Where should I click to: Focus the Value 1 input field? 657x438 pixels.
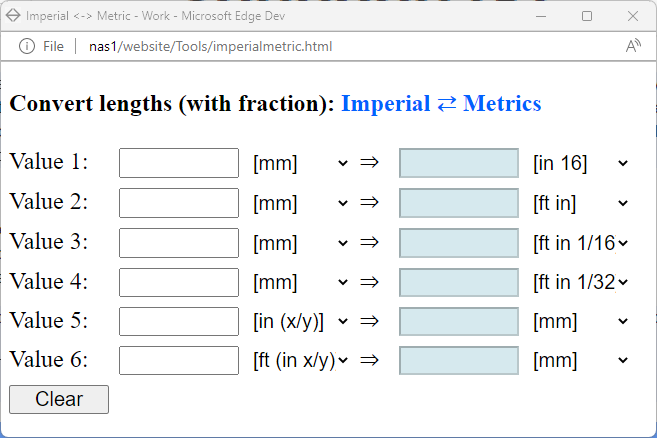click(x=179, y=163)
